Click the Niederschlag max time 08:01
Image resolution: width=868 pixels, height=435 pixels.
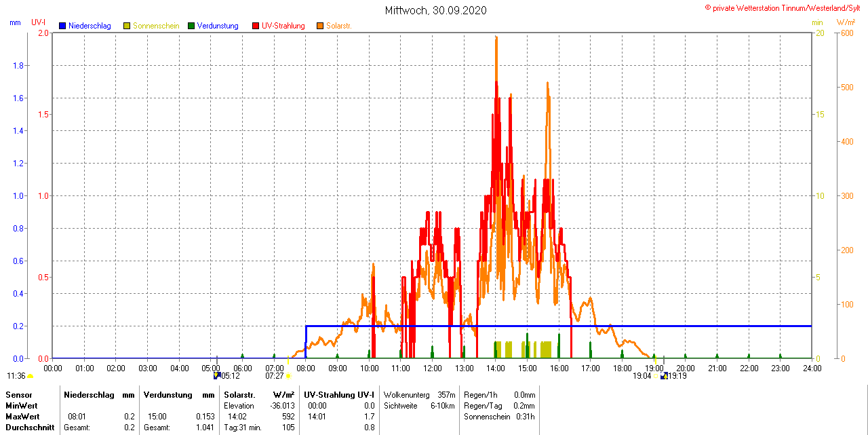(x=77, y=416)
